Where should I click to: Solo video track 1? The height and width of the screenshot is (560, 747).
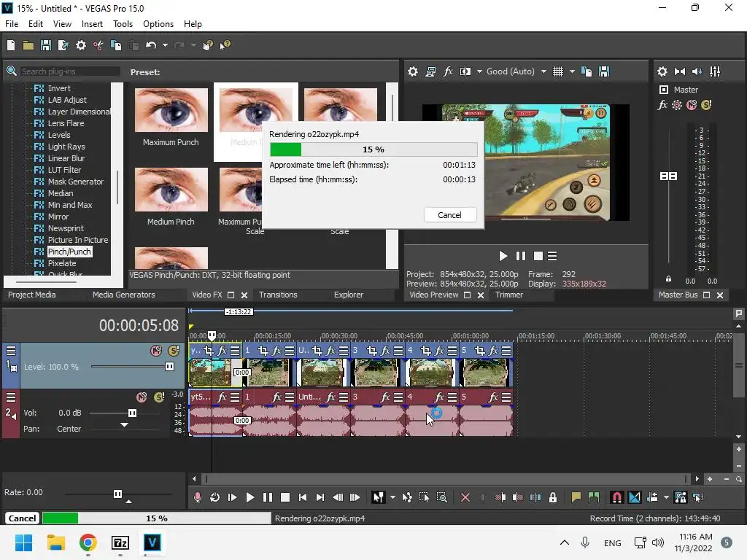click(174, 351)
